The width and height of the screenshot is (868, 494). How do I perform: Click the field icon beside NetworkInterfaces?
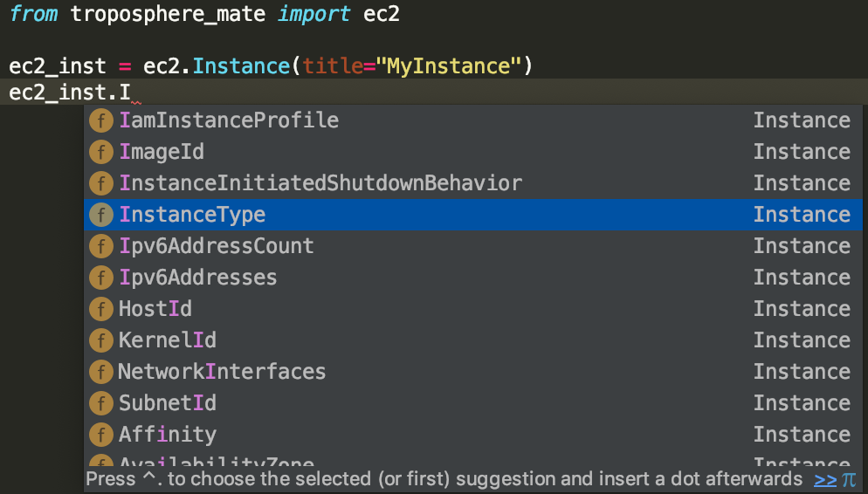coord(101,372)
